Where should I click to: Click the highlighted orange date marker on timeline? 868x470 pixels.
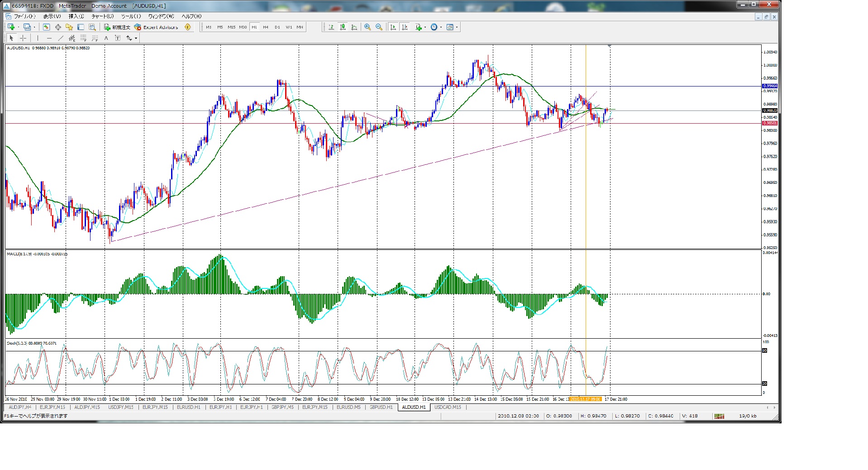[x=585, y=399]
